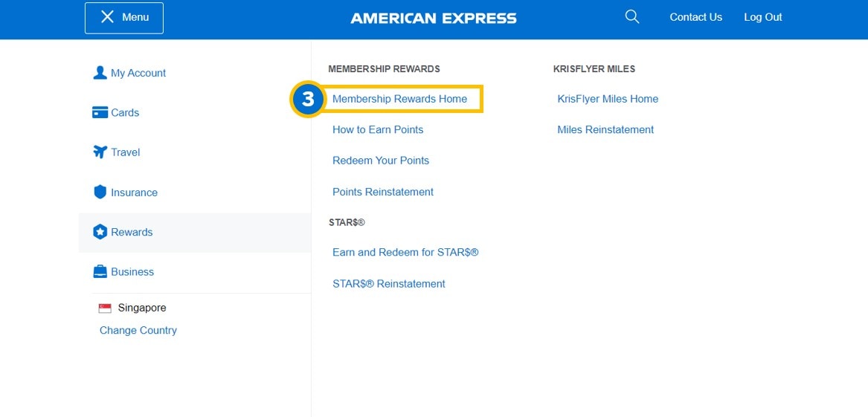Screen dimensions: 868x417
Task: Click the Insurance shield icon
Action: (100, 192)
